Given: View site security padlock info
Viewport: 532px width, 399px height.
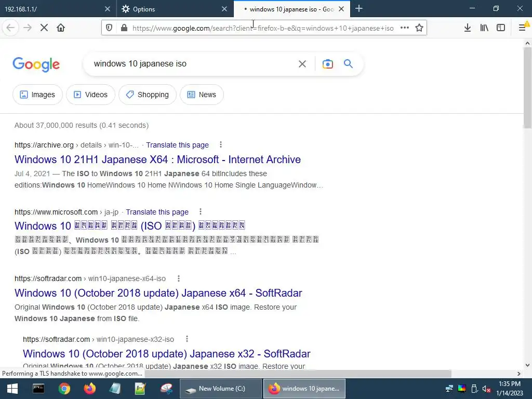Looking at the screenshot, I should [124, 28].
